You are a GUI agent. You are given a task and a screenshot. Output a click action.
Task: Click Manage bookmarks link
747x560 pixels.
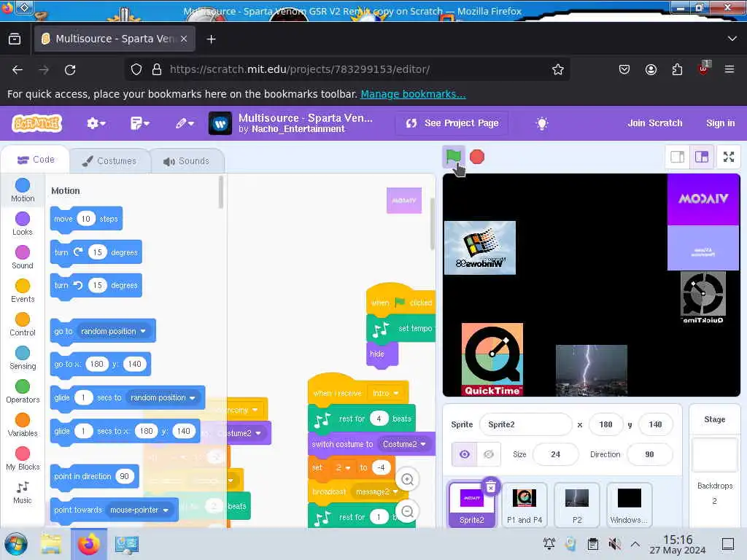coord(413,94)
